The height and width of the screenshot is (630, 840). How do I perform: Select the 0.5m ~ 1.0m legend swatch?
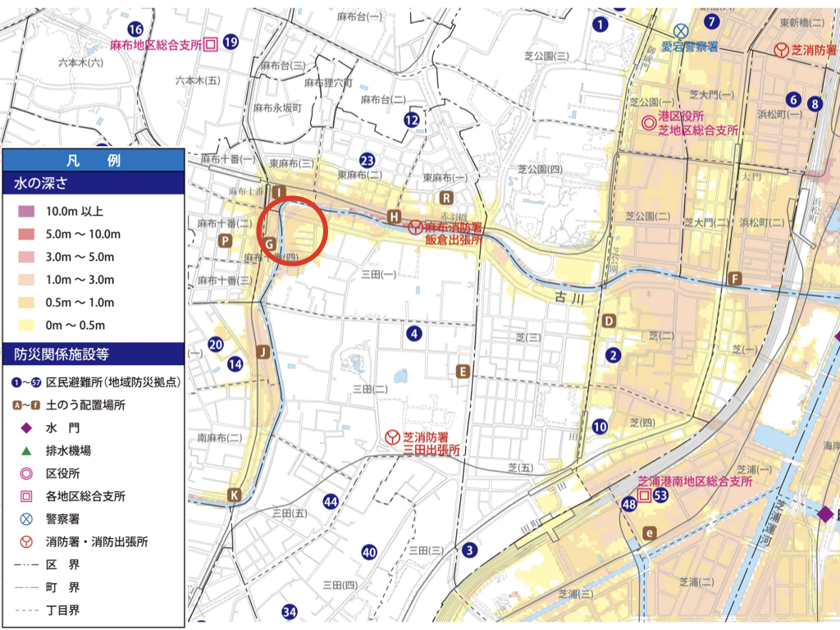click(26, 303)
